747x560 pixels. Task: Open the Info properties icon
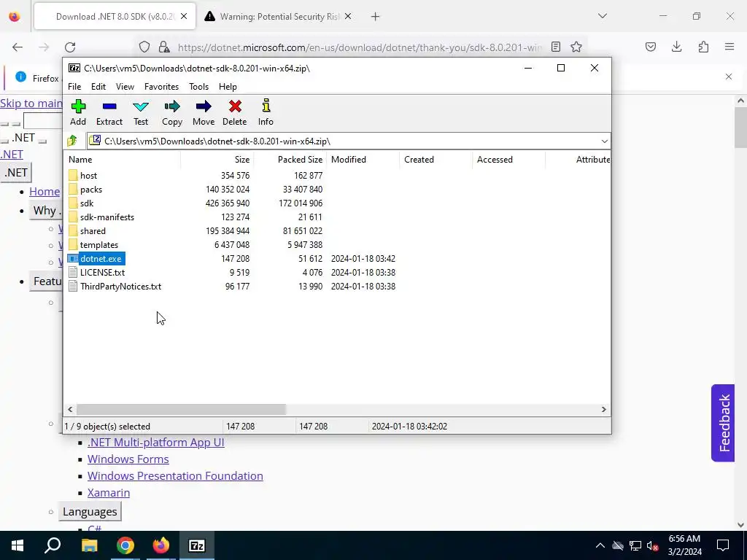pos(266,106)
